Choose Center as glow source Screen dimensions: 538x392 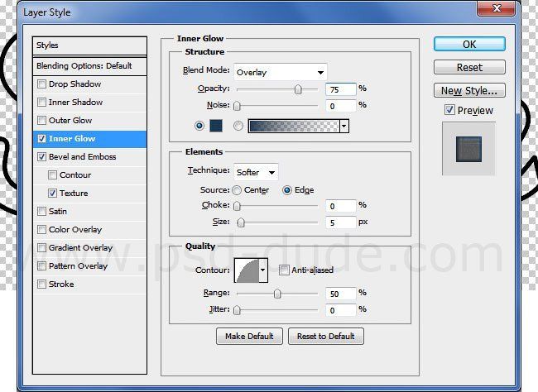(x=237, y=190)
